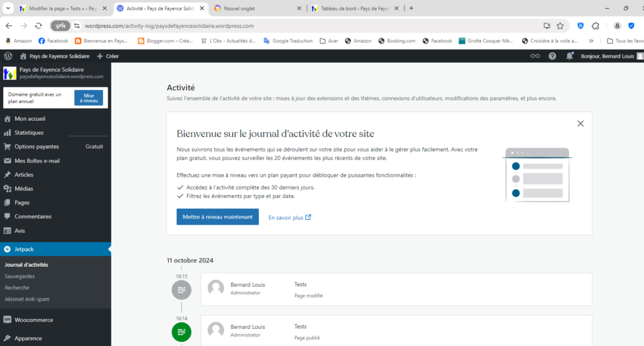Open Statistiques in the sidebar
The image size is (644, 346).
tap(29, 133)
